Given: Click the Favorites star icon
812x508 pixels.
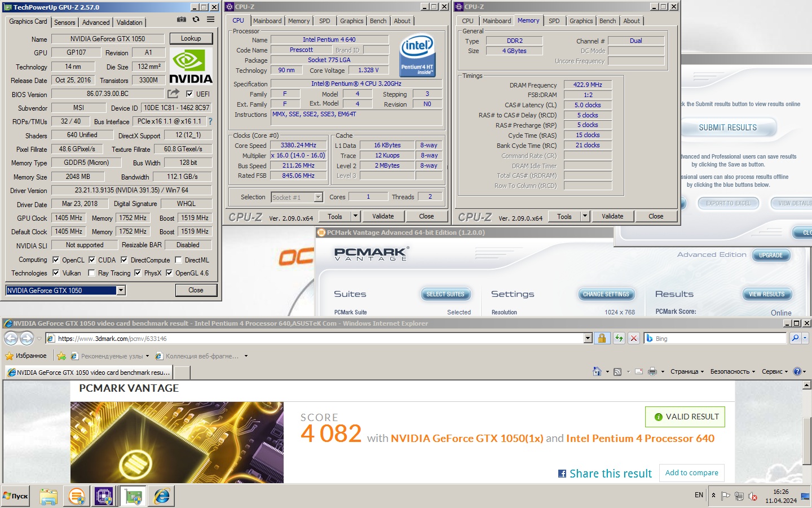Looking at the screenshot, I should (x=9, y=356).
